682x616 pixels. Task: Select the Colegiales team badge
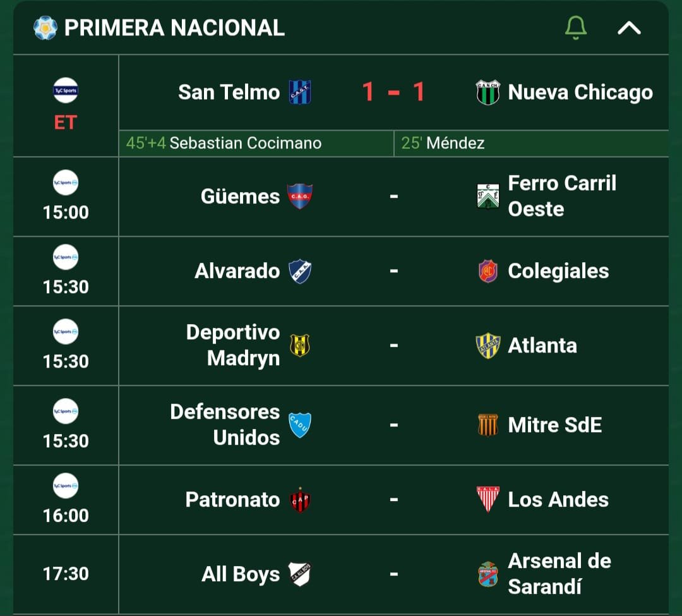point(488,271)
